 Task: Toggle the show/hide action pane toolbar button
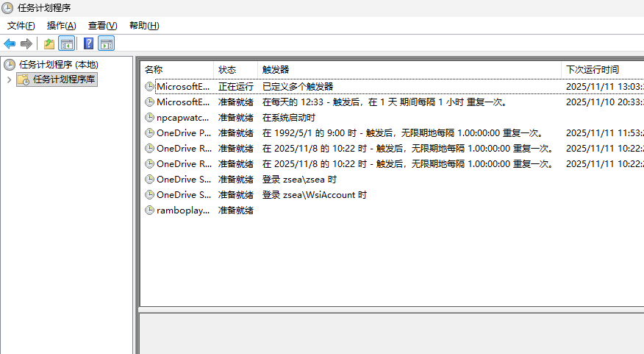107,43
